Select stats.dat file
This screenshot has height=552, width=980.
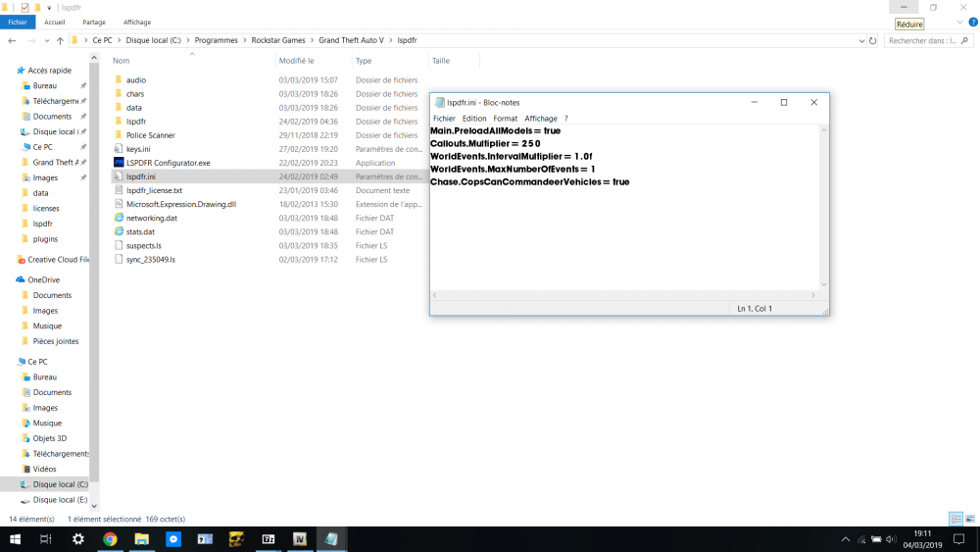pos(140,231)
